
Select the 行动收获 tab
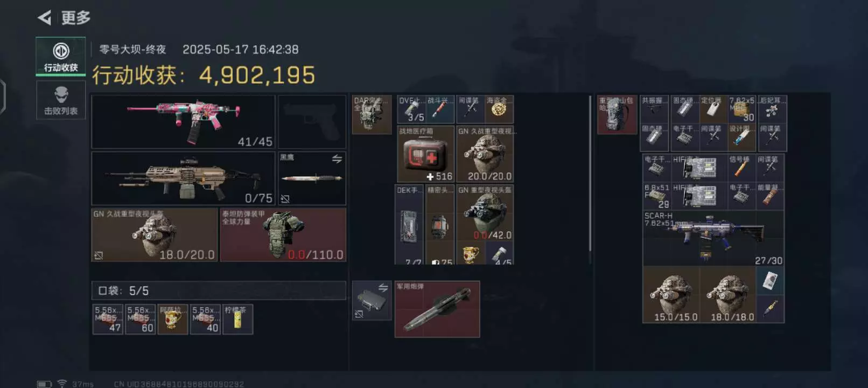(61, 56)
